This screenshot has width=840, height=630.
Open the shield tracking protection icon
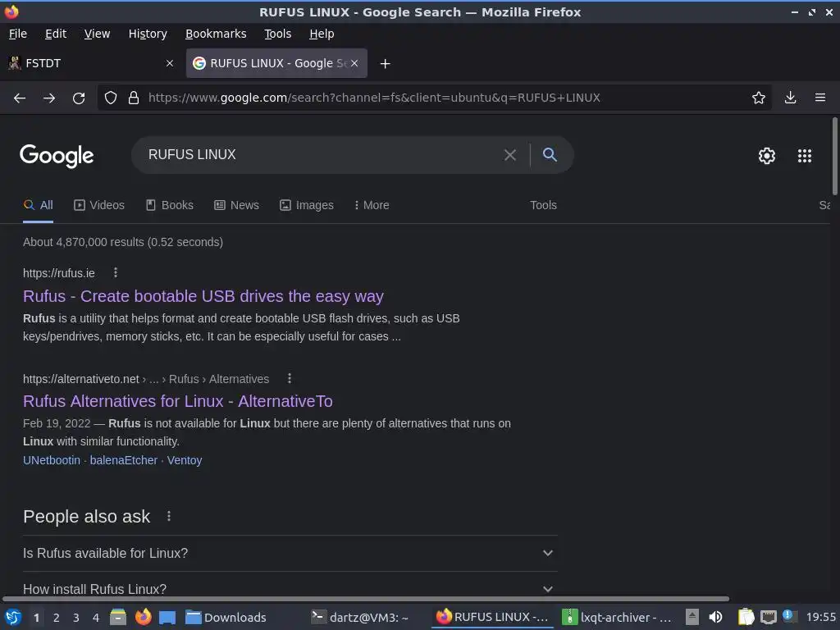(x=111, y=98)
